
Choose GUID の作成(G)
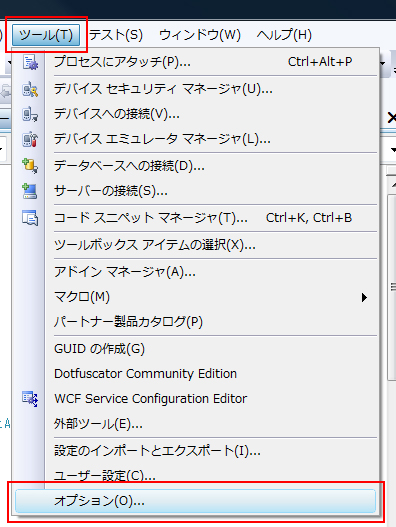[x=196, y=349]
